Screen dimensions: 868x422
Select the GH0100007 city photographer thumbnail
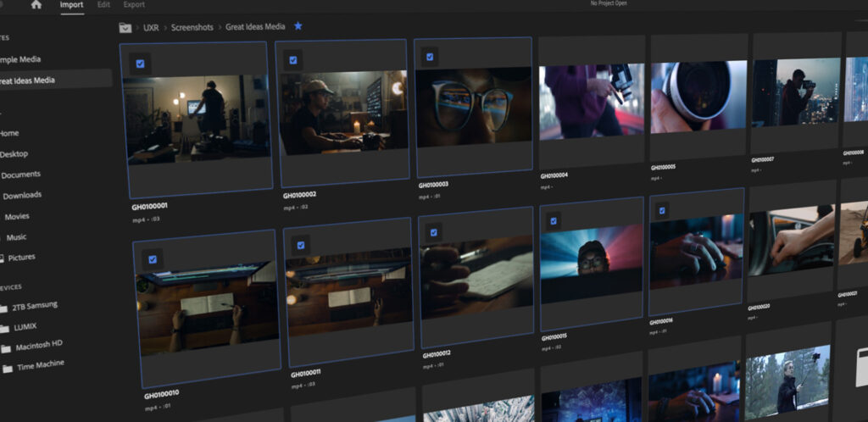[x=796, y=92]
